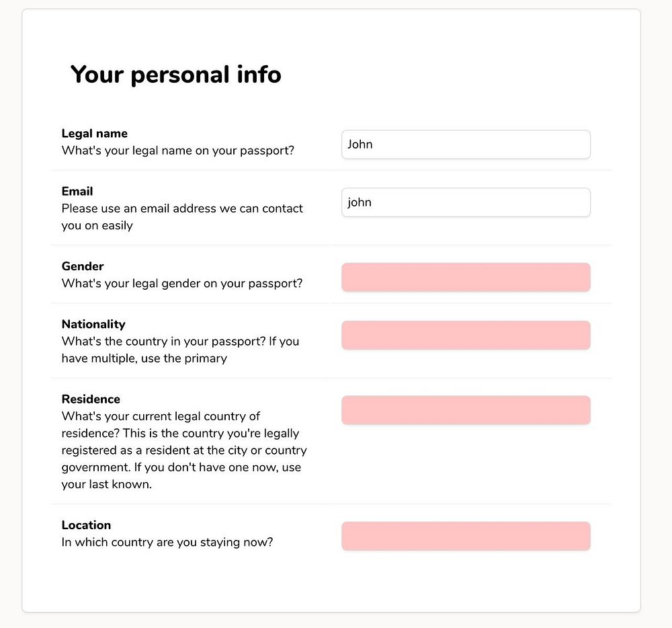Click the bold 'Location' label
The image size is (672, 628).
(86, 524)
